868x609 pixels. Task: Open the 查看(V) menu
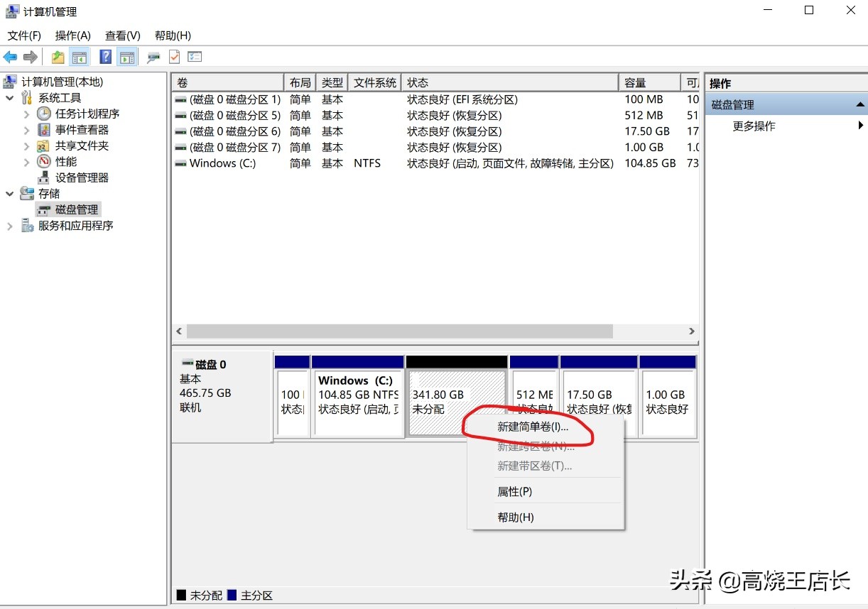pos(123,35)
